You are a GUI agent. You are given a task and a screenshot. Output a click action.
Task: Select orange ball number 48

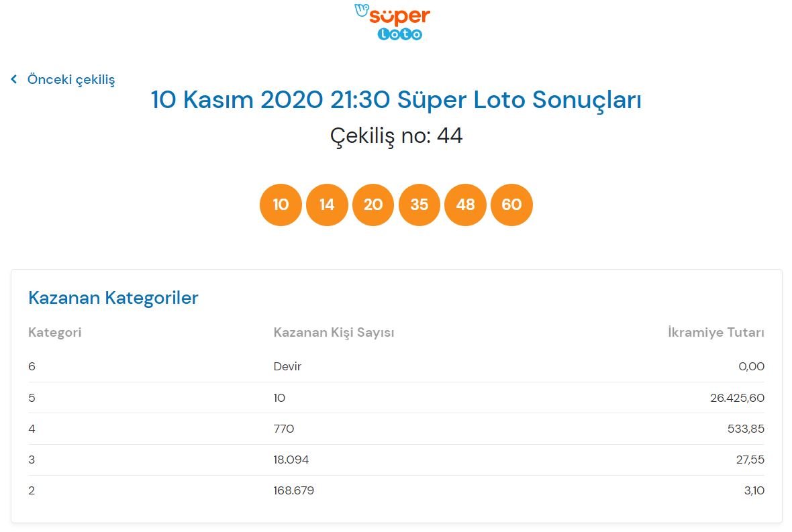click(465, 205)
